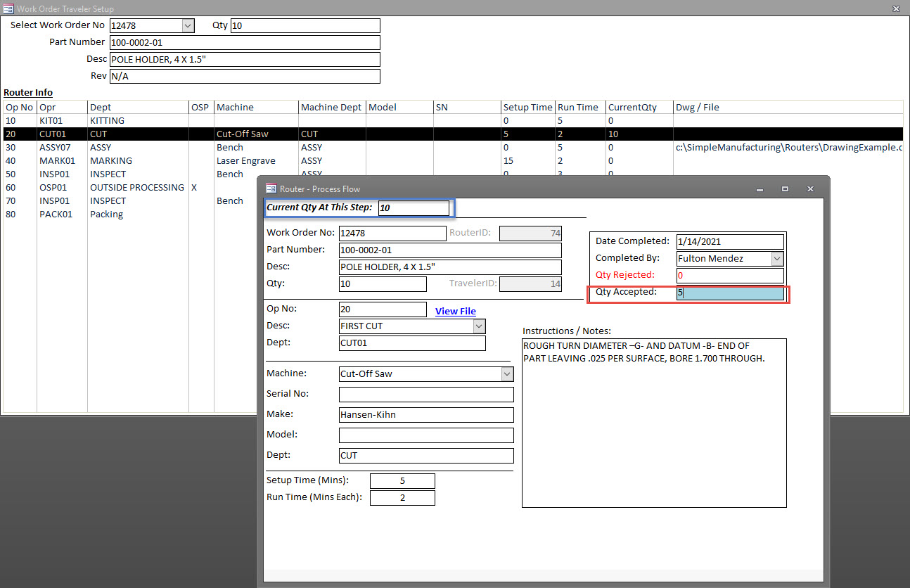Open the operation Desc dropdown showing FIRST CUT

click(478, 326)
